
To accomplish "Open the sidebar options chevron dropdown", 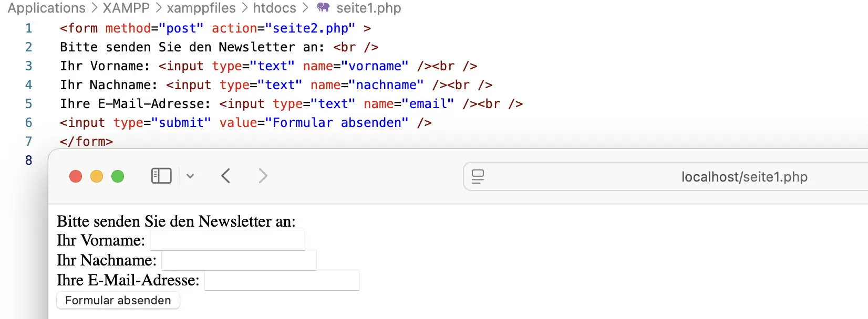I will click(x=190, y=176).
